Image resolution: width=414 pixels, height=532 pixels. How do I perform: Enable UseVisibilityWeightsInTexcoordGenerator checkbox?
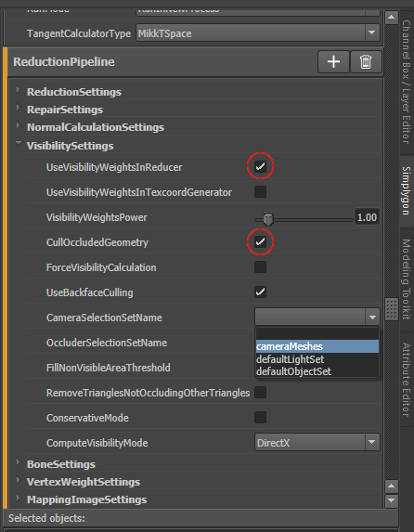tap(260, 191)
